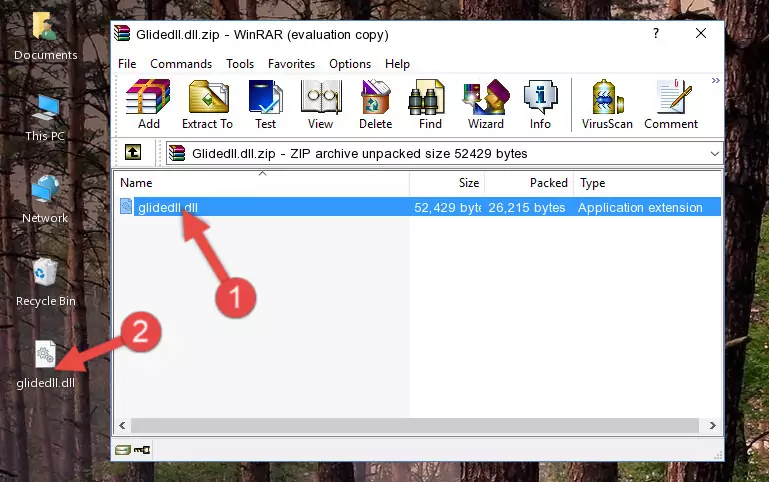Show archive Info
Viewport: 769px width, 482px height.
tap(540, 104)
